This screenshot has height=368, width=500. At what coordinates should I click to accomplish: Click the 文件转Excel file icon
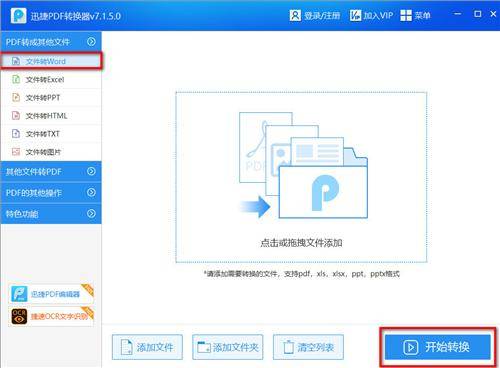pyautogui.click(x=16, y=79)
